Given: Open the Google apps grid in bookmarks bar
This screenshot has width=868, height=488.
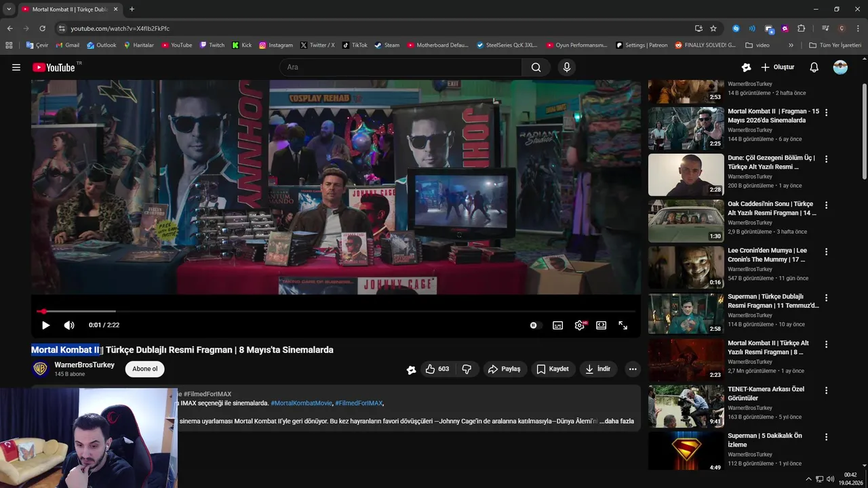Looking at the screenshot, I should point(9,45).
